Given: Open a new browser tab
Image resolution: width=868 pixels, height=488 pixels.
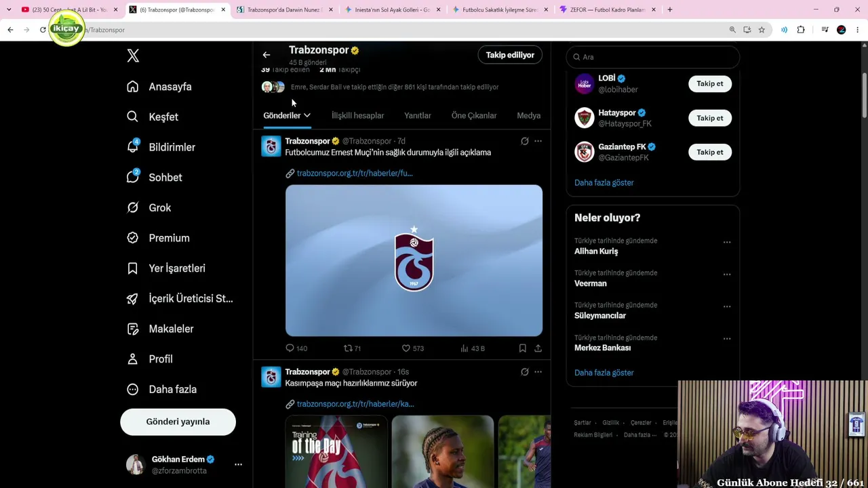Looking at the screenshot, I should [x=670, y=9].
